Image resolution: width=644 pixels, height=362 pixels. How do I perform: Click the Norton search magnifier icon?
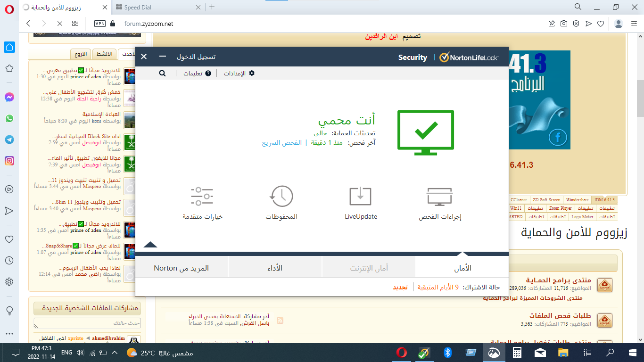[162, 73]
